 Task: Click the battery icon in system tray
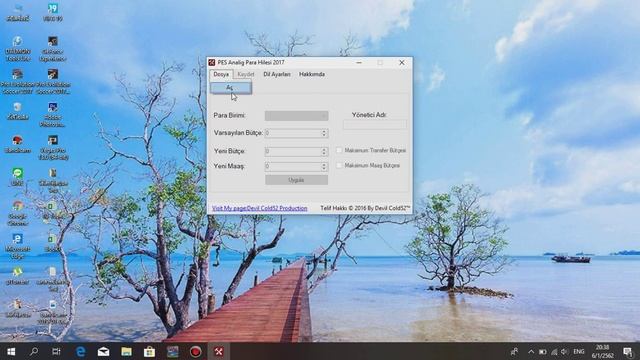pyautogui.click(x=542, y=351)
